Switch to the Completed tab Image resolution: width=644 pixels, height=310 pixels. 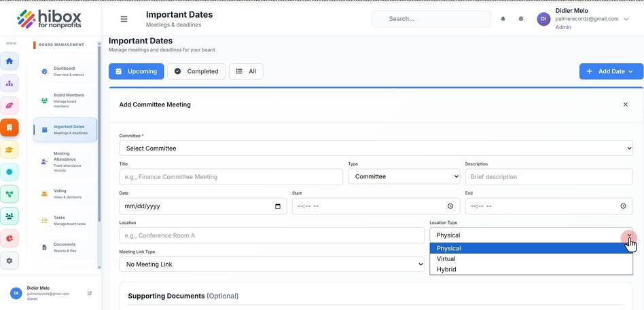point(196,71)
